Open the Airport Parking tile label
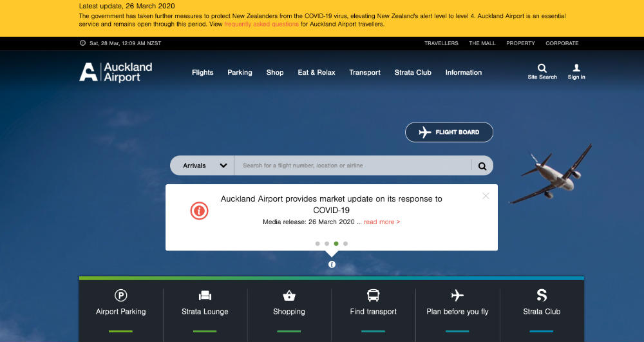 [x=121, y=312]
